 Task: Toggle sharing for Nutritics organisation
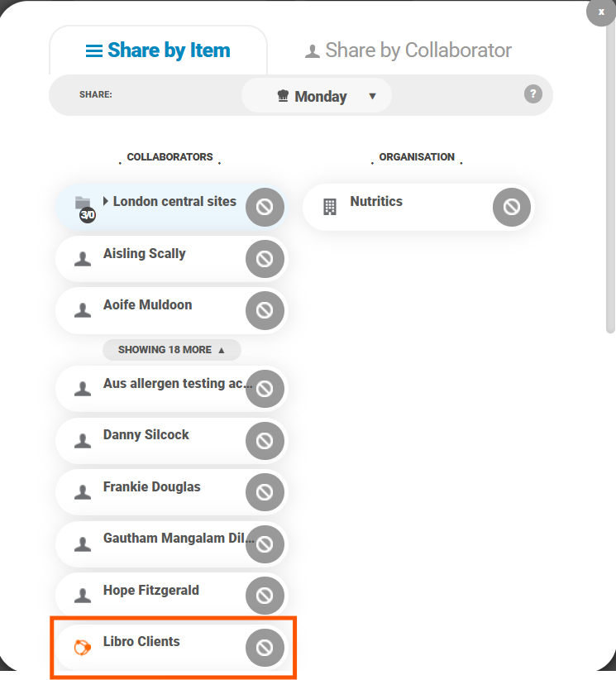pos(512,207)
